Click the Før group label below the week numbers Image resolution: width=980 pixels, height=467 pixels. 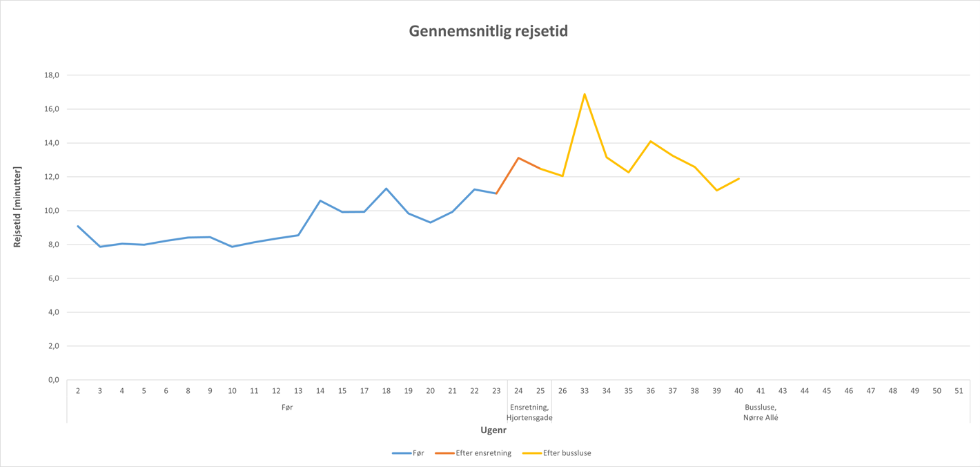click(287, 408)
